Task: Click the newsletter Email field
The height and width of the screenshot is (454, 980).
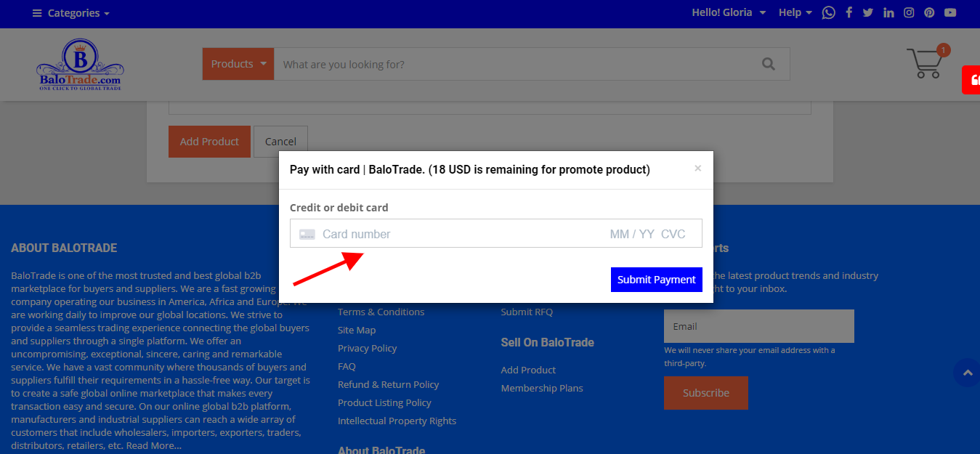Action: pyautogui.click(x=759, y=326)
